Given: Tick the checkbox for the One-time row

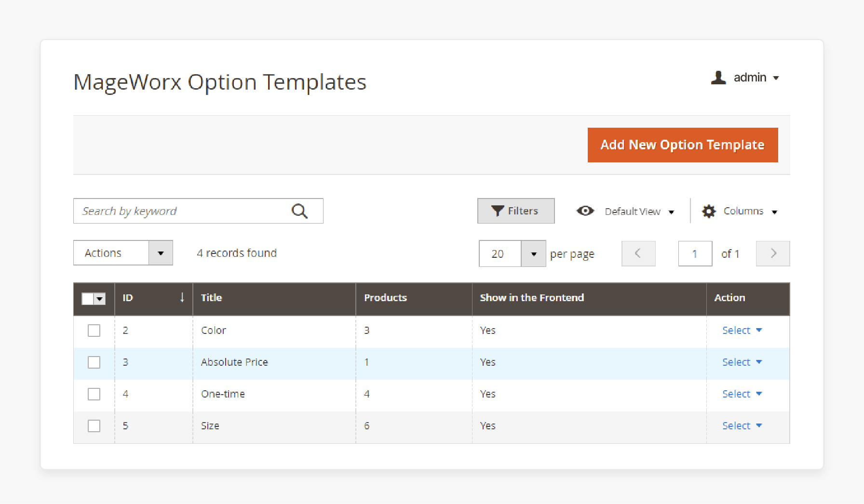Looking at the screenshot, I should [x=94, y=394].
